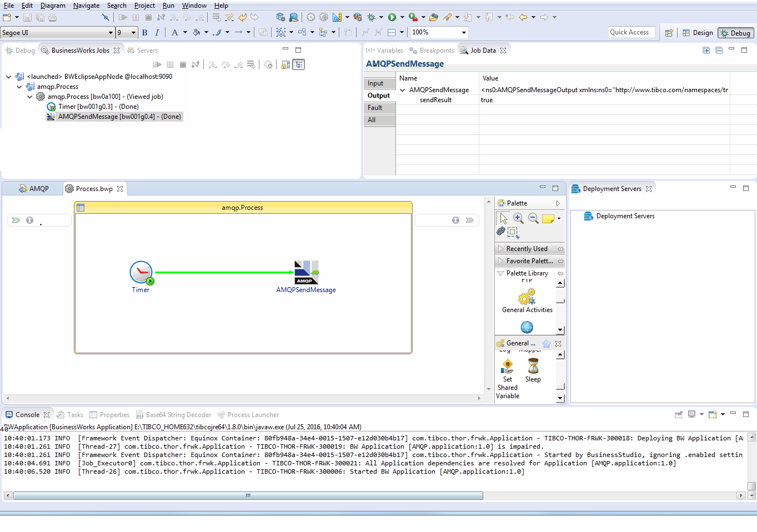Image resolution: width=757 pixels, height=532 pixels.
Task: Open the font name dropdown Segoe UI
Action: click(111, 33)
